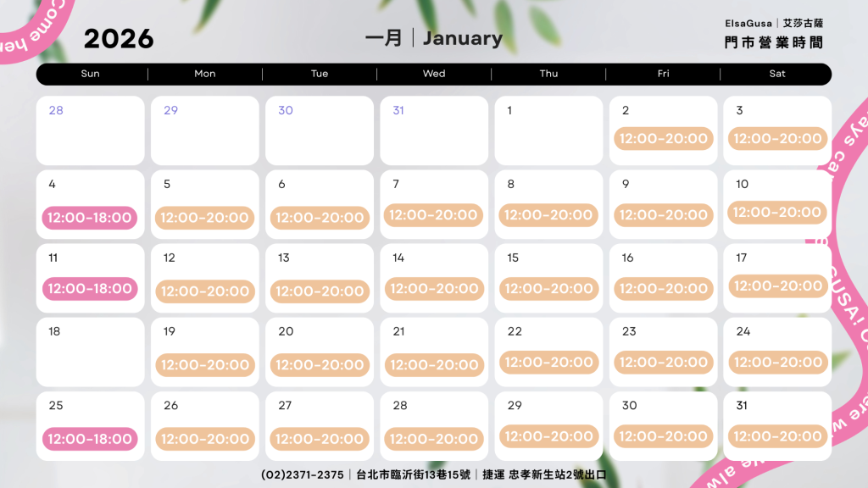Click the phone number (02)2371-2375
This screenshot has height=488, width=868.
303,474
